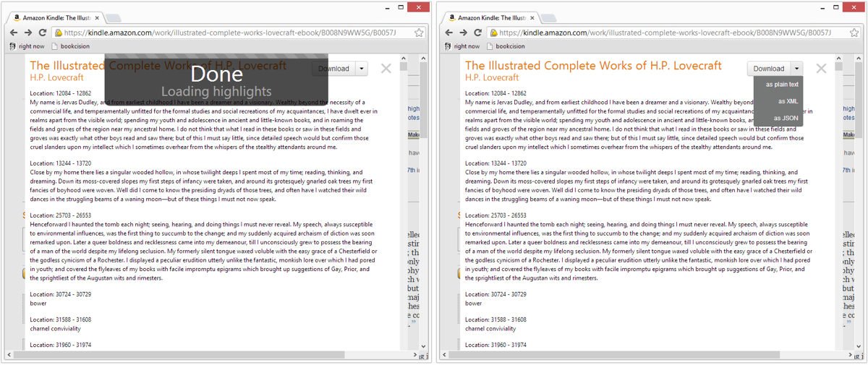868x365 pixels.
Task: Go forward in the left browser window
Action: point(28,33)
